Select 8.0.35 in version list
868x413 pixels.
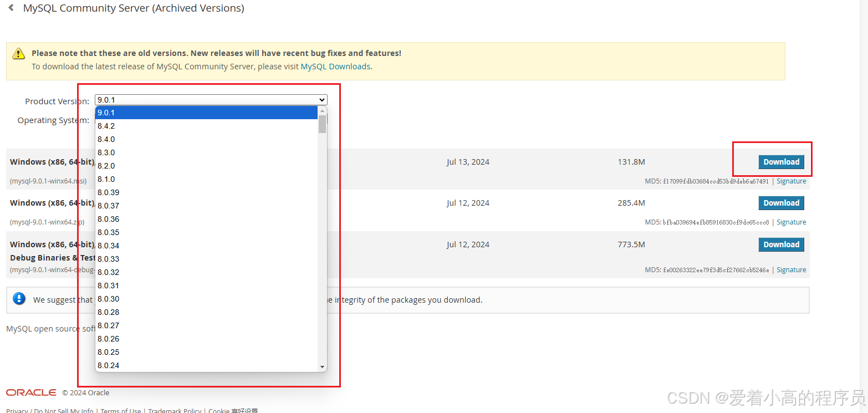(206, 232)
